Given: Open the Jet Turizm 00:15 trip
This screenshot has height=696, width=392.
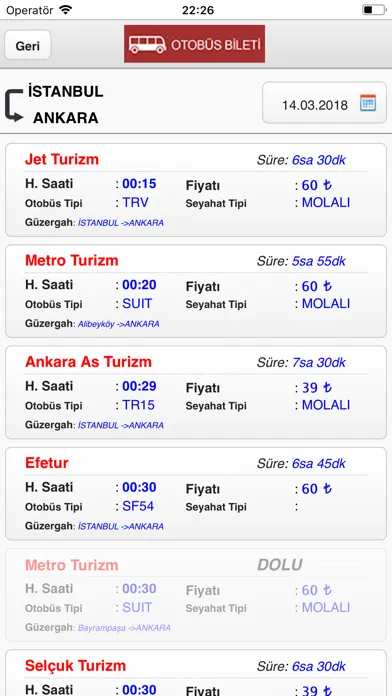Looking at the screenshot, I should (196, 190).
